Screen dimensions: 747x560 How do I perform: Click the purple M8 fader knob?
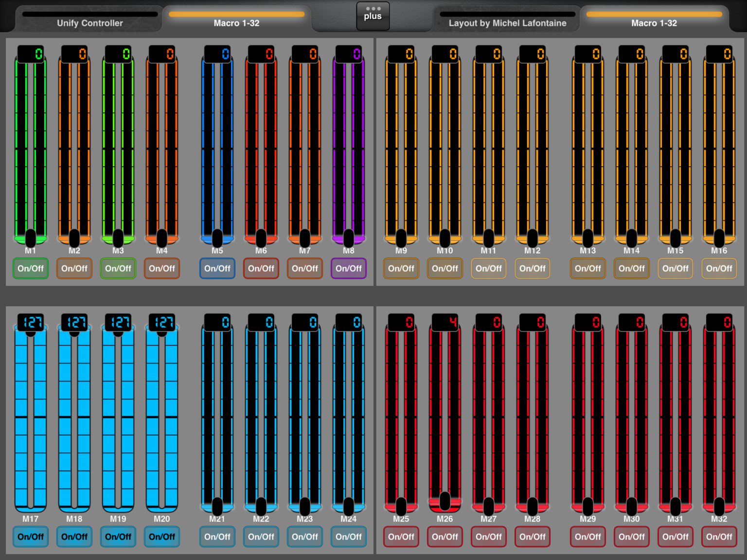tap(349, 238)
